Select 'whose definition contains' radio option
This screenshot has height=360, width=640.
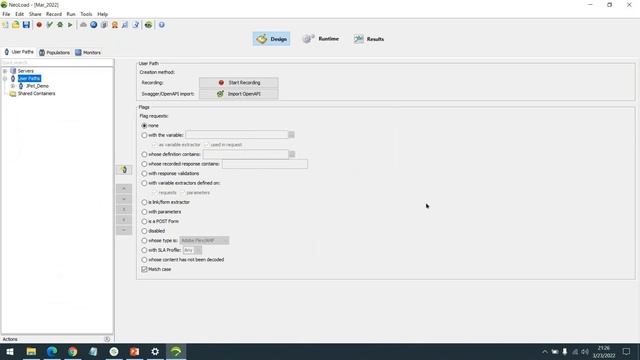144,154
